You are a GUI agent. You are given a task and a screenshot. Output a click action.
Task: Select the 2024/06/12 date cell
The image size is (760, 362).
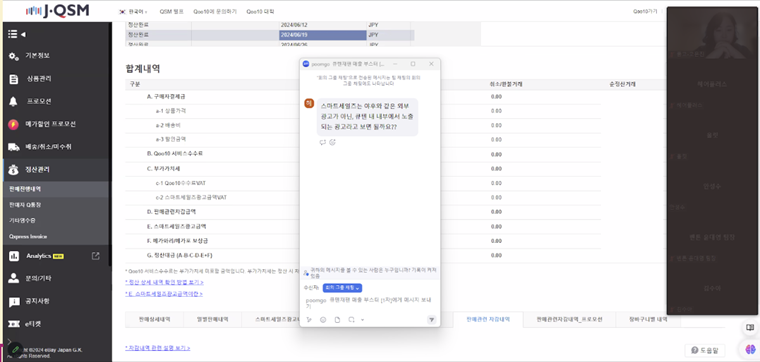pyautogui.click(x=322, y=24)
